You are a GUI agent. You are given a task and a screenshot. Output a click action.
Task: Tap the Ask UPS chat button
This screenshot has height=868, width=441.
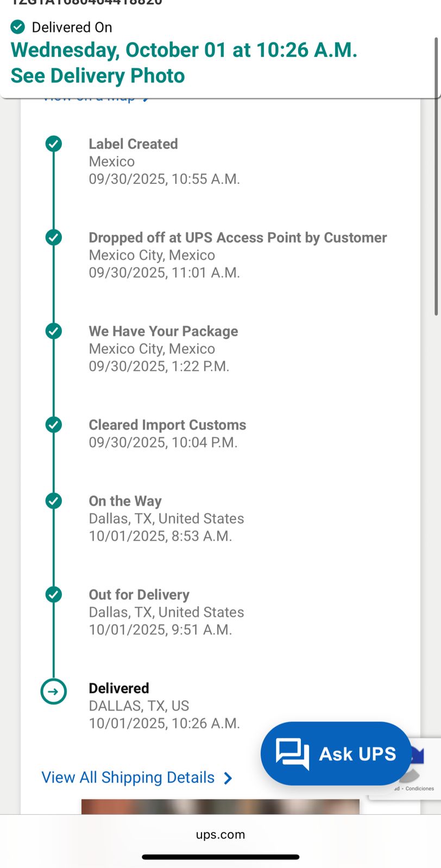tap(336, 754)
